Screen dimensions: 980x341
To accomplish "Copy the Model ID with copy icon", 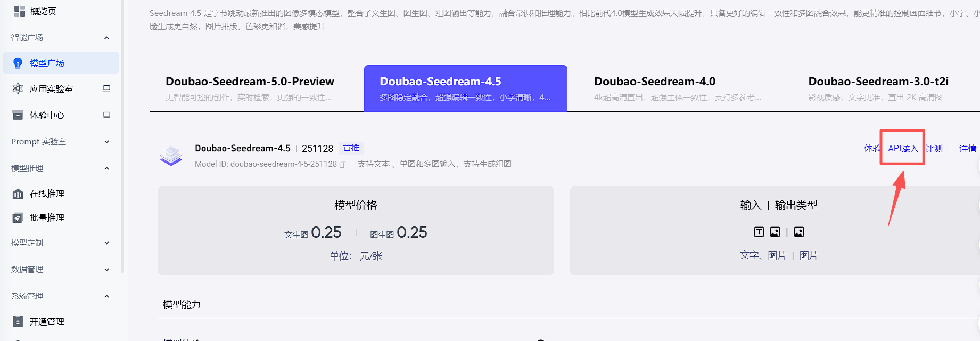I will (x=343, y=164).
